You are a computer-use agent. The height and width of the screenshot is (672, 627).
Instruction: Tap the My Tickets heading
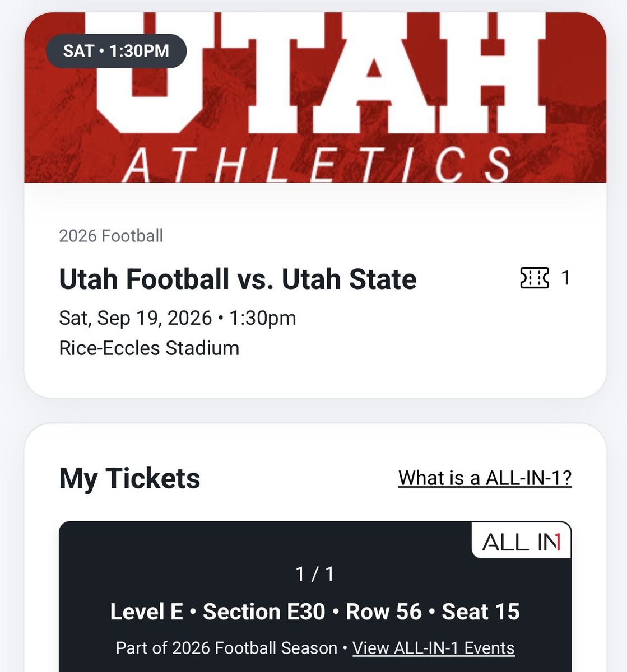click(129, 478)
